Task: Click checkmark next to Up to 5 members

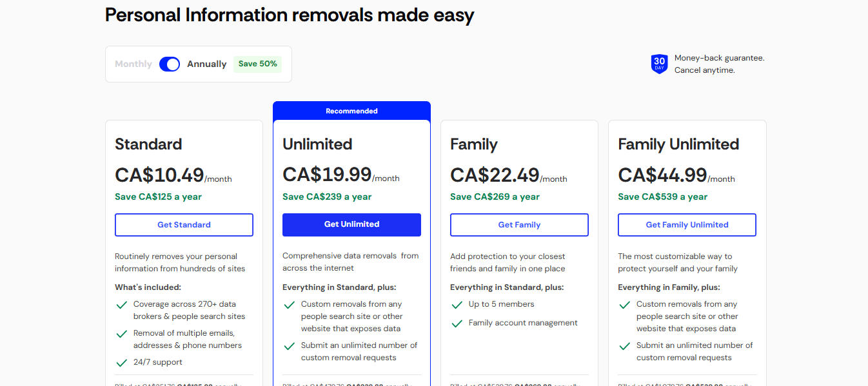Action: [x=457, y=305]
